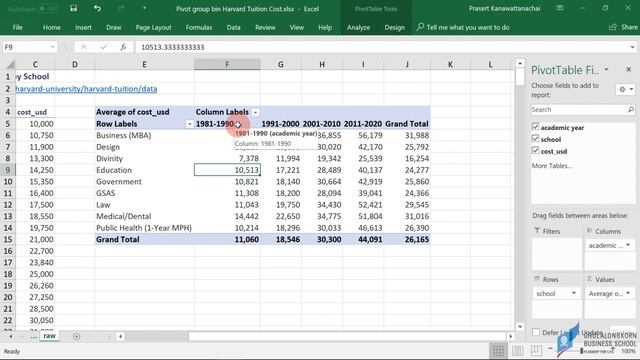Viewport: 640px width, 360px height.
Task: Select column F header
Action: pos(227,64)
